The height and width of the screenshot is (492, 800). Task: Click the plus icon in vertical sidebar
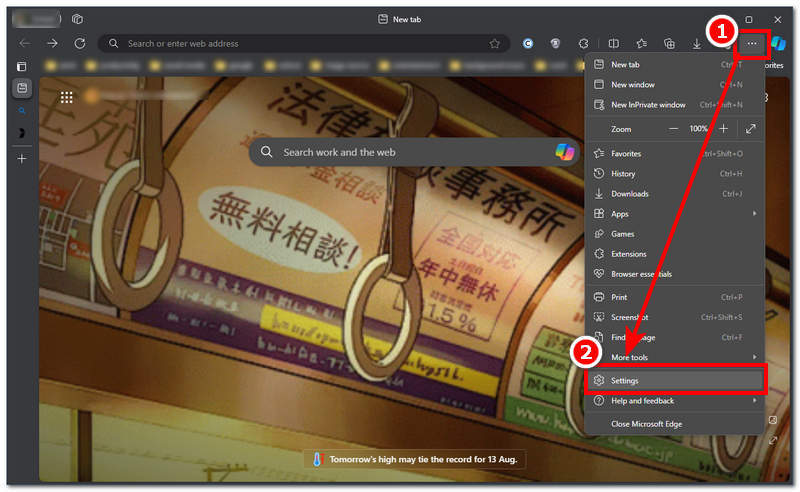pyautogui.click(x=22, y=158)
